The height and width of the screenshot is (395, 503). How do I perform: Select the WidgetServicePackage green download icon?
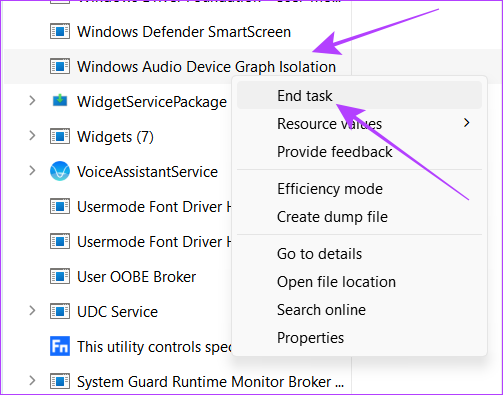60,100
